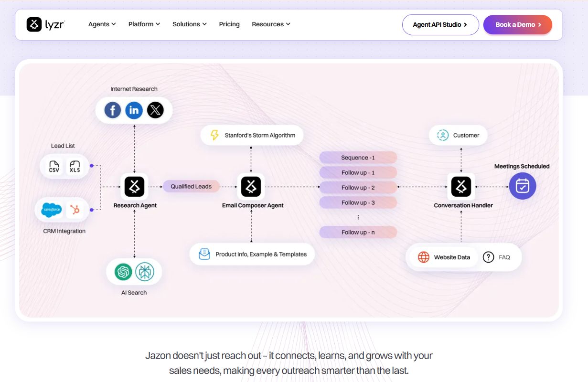Click the Qualified Leads pill
Viewport: 588px width, 382px height.
coord(191,186)
